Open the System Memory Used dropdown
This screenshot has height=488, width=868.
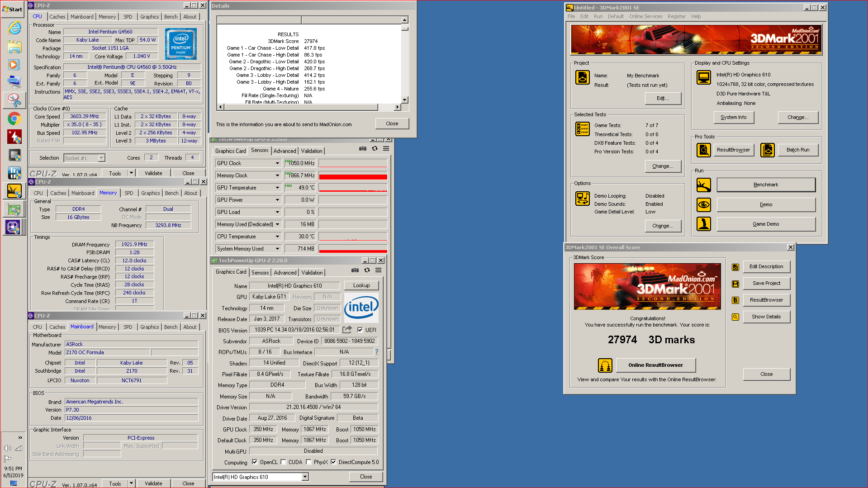coord(277,249)
